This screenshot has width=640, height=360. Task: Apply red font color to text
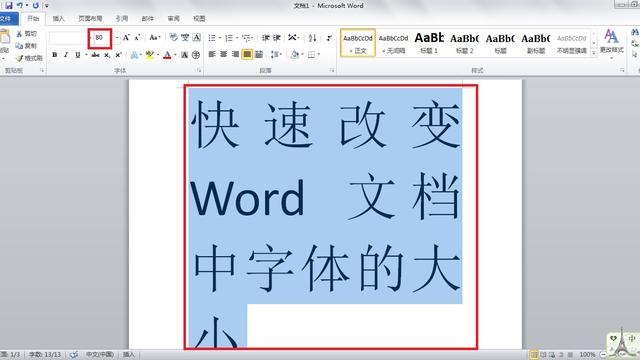pyautogui.click(x=167, y=55)
